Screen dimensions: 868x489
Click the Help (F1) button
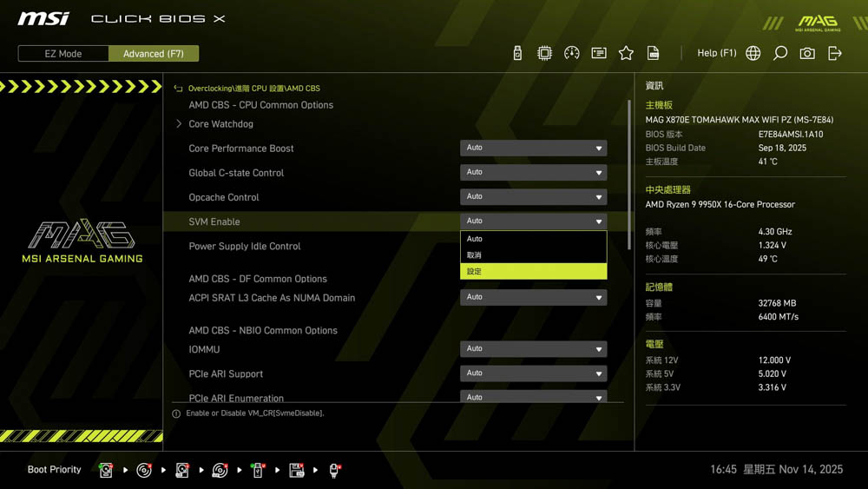coord(716,53)
